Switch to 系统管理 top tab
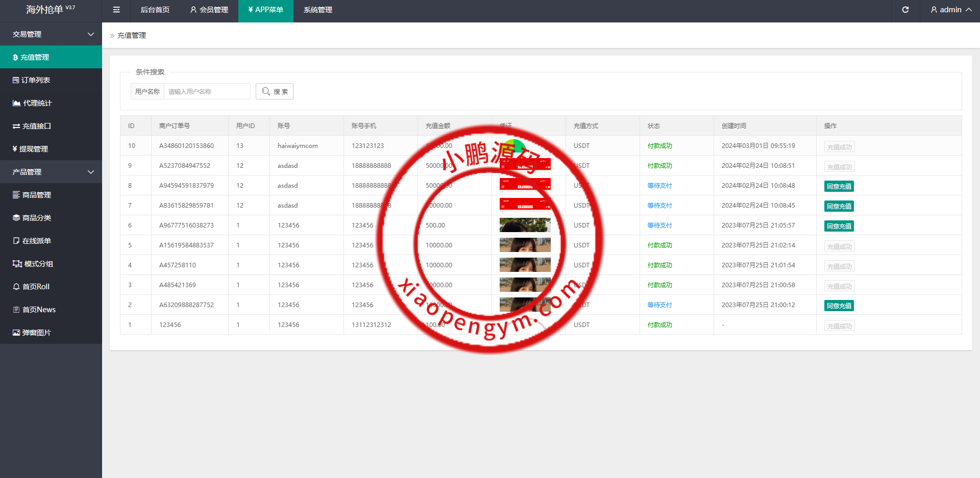The width and height of the screenshot is (980, 478). pos(317,10)
